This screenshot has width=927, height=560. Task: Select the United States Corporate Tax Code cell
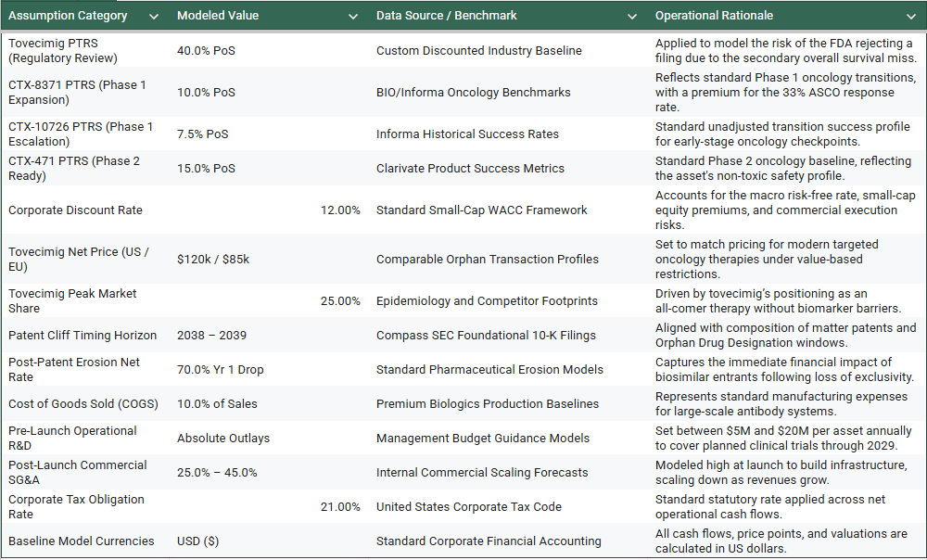tap(507, 507)
